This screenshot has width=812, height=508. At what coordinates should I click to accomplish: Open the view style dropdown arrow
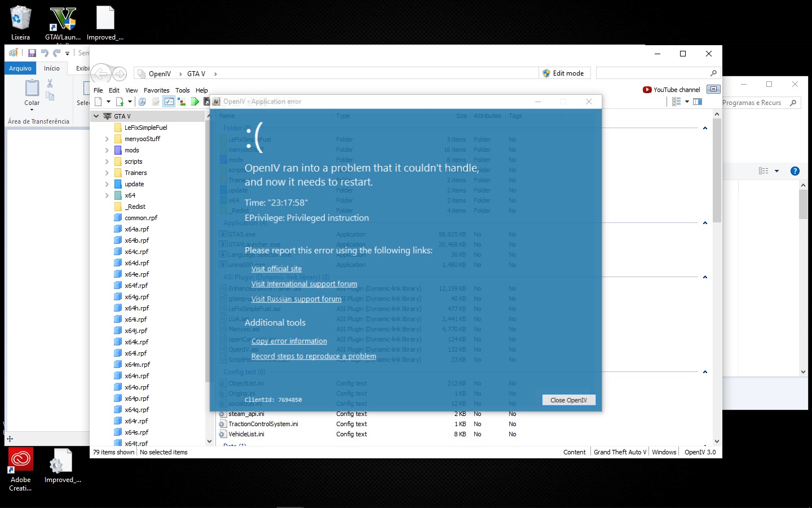[687, 102]
